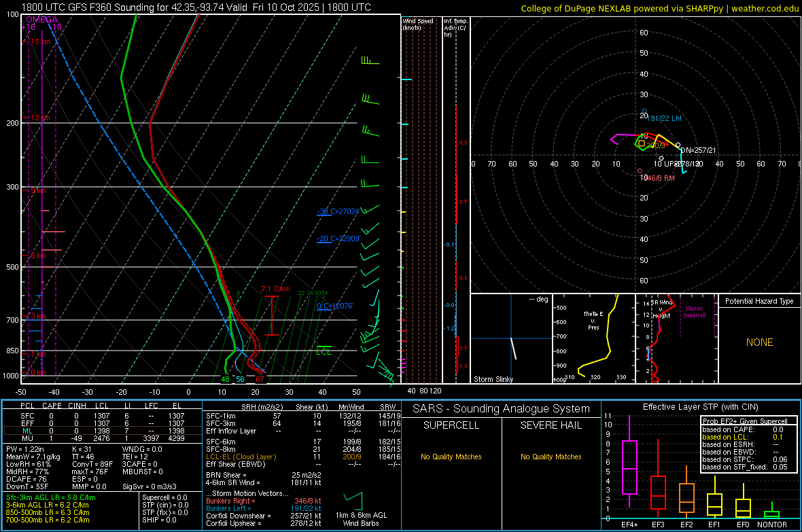The height and width of the screenshot is (532, 802).
Task: Click the LCL-EL (Cloud Layer) row
Action: coord(304,457)
